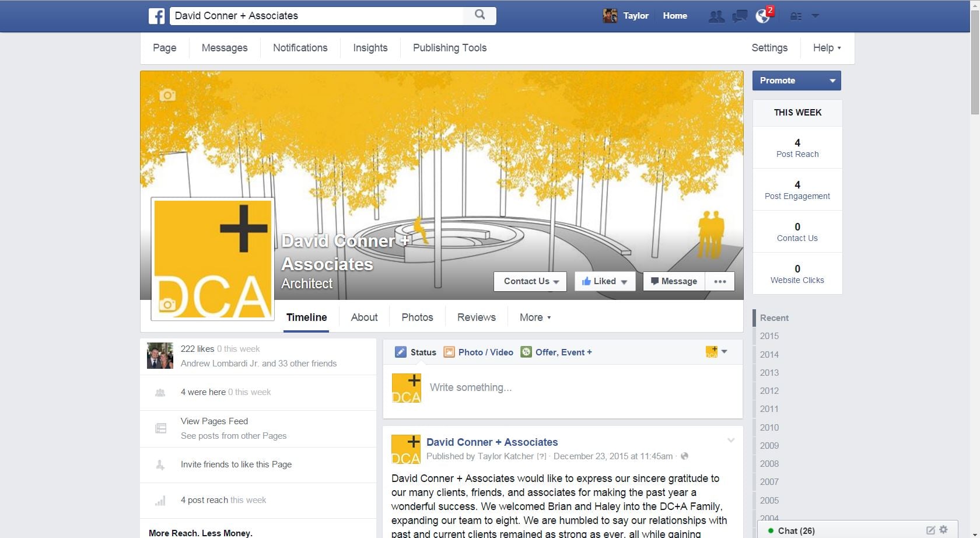Click in the search box
Viewport: 980px width, 538px height.
pos(318,16)
